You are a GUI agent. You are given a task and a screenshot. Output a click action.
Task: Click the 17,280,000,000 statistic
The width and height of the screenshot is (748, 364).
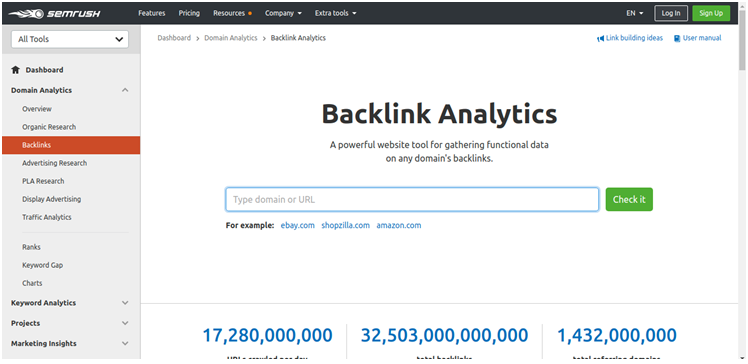[x=268, y=335]
